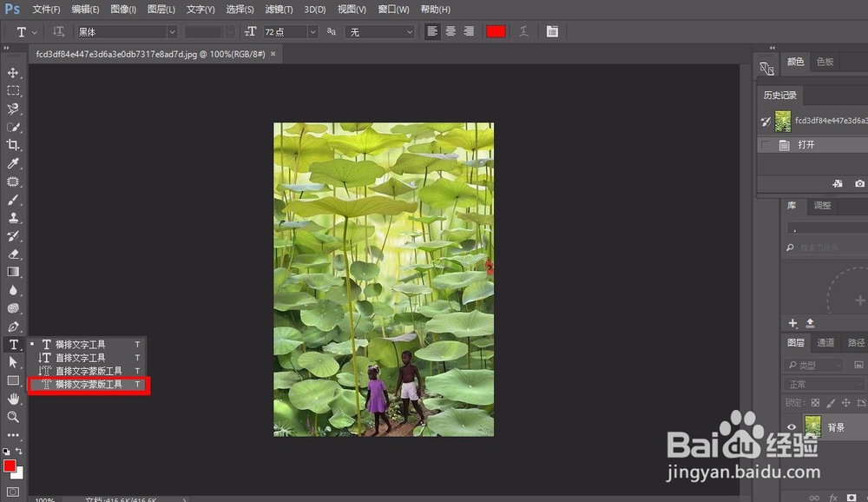Create new snapshot with camera icon
This screenshot has width=868, height=502.
coord(859,183)
